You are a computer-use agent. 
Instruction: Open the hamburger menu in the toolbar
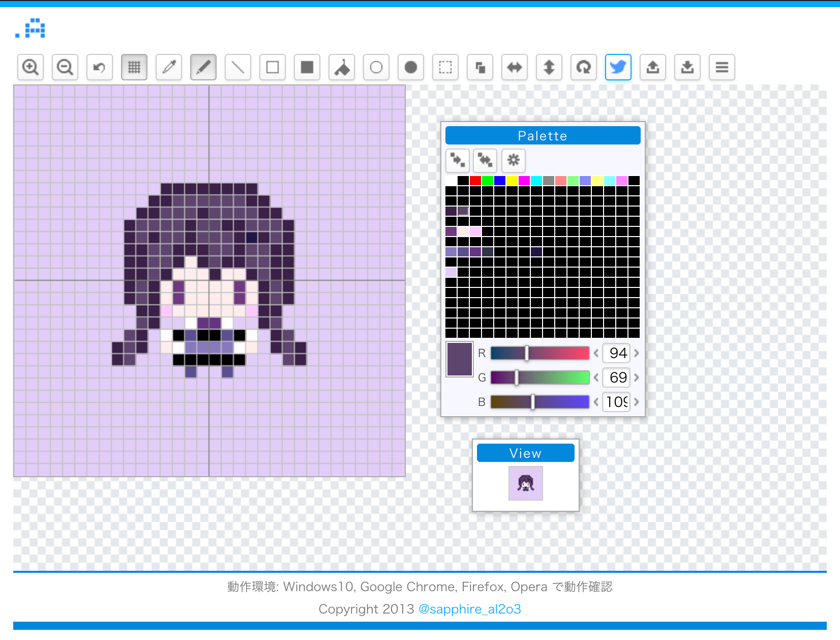coord(722,67)
